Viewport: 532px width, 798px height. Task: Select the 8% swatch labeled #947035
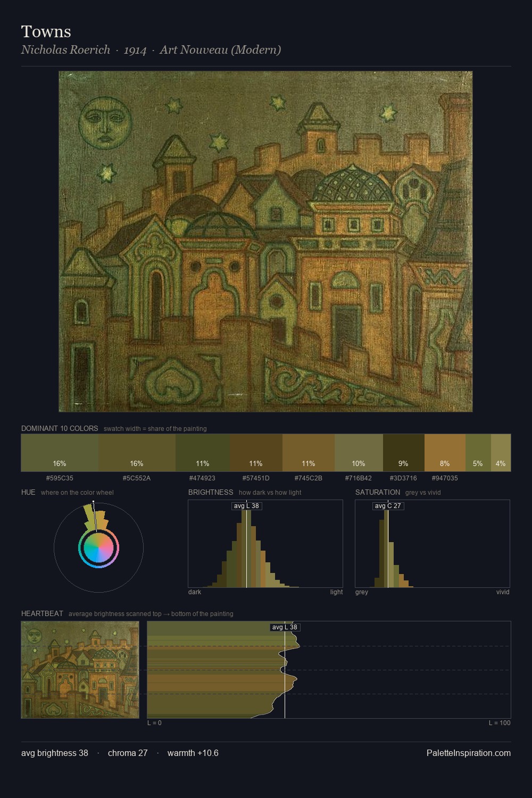445,453
